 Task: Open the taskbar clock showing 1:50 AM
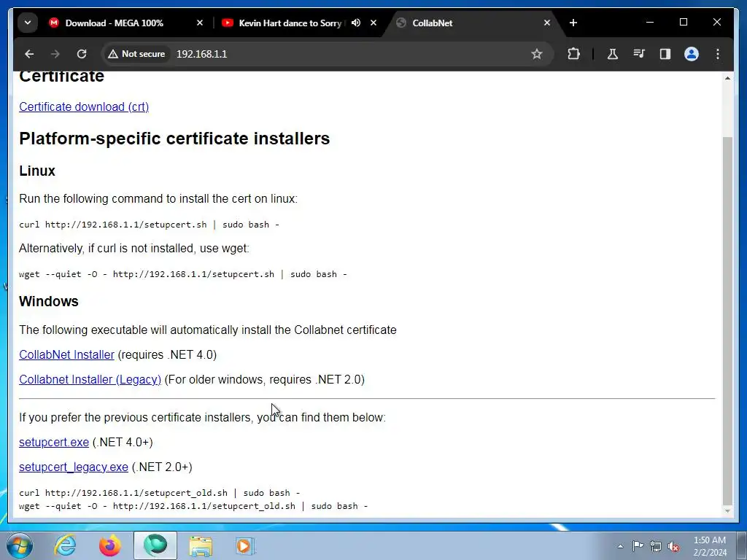(x=710, y=546)
